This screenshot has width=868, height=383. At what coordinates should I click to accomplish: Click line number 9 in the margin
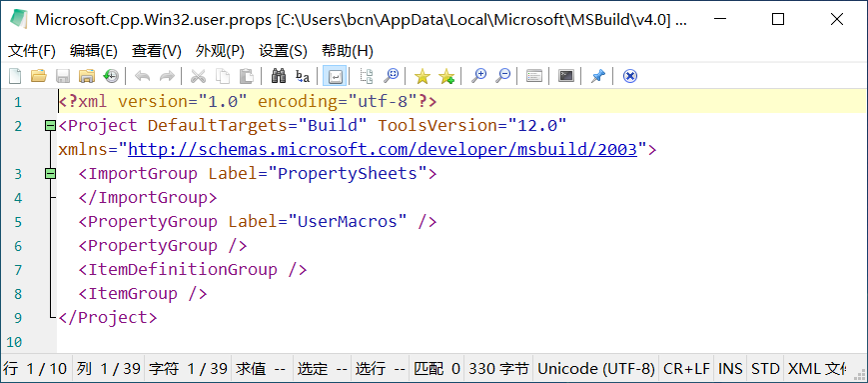coord(18,318)
